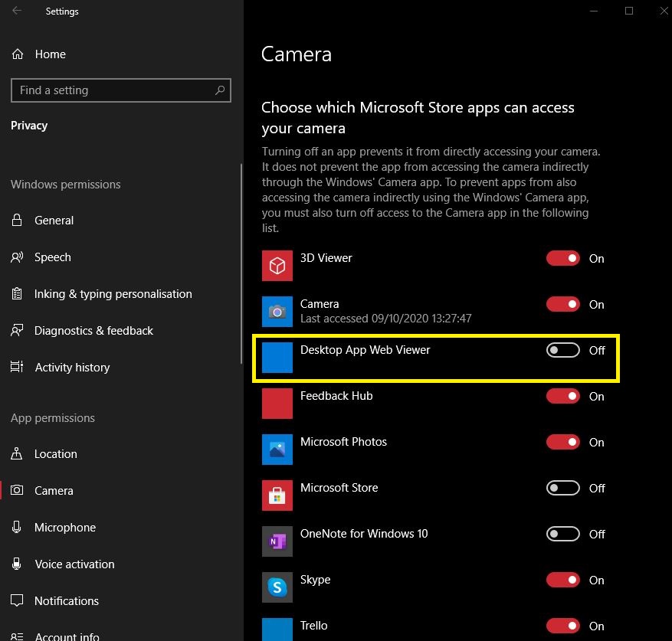
Task: Click the Home house icon
Action: pos(18,54)
